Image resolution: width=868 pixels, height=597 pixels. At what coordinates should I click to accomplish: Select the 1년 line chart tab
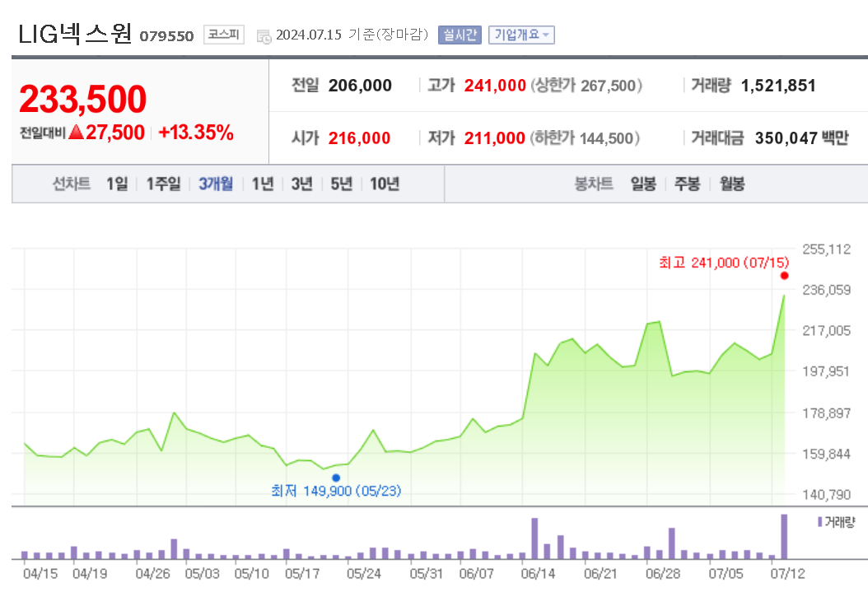tap(263, 184)
